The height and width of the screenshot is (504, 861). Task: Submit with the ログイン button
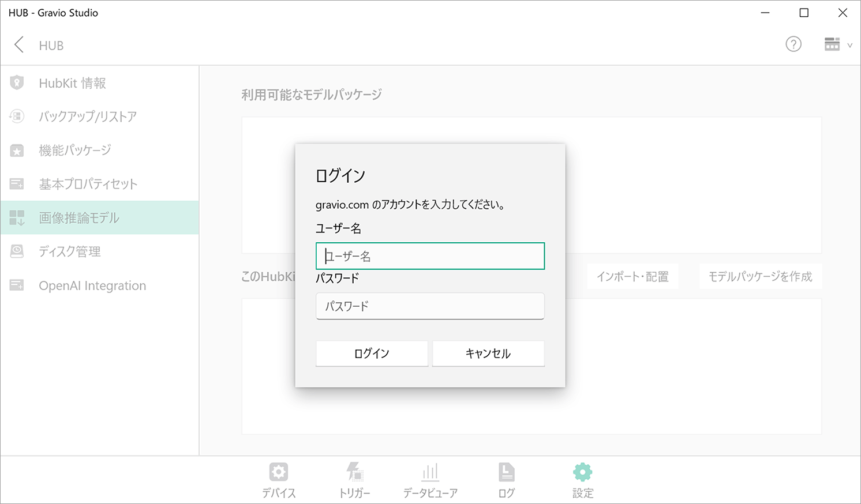(372, 353)
